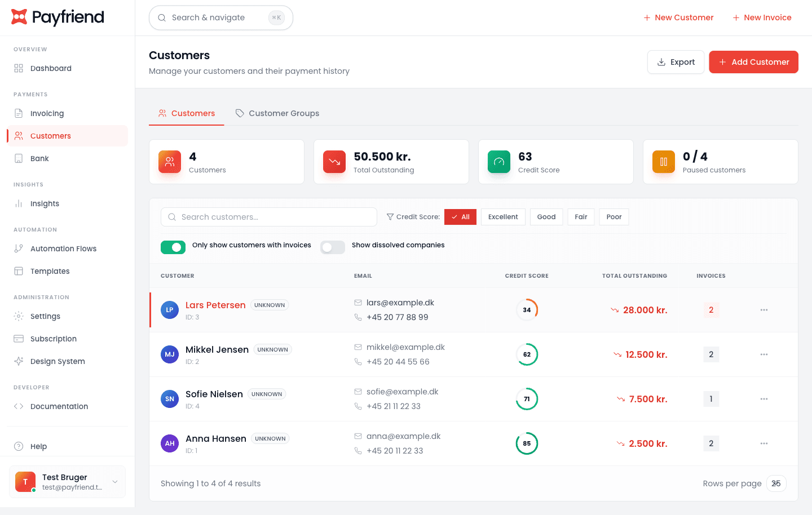
Task: Change rows per page value
Action: 776,483
